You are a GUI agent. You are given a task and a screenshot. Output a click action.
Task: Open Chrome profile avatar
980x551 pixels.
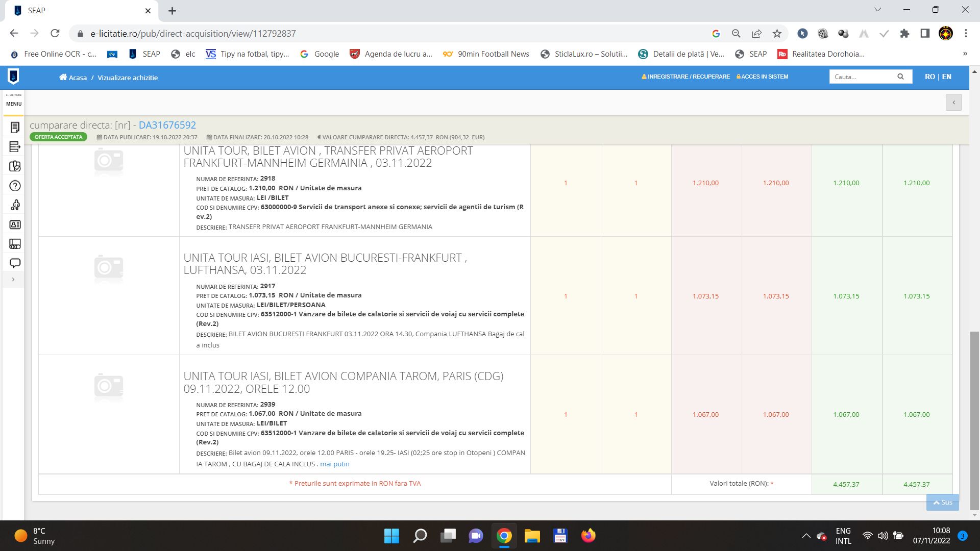pos(946,34)
